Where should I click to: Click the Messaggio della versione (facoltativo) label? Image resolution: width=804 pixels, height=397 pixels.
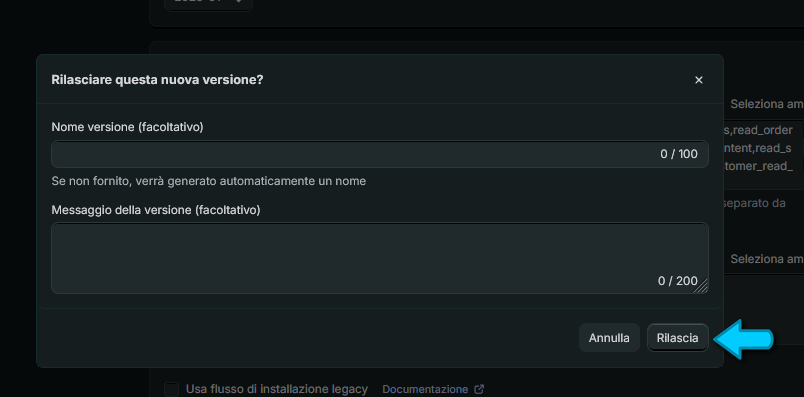(156, 210)
